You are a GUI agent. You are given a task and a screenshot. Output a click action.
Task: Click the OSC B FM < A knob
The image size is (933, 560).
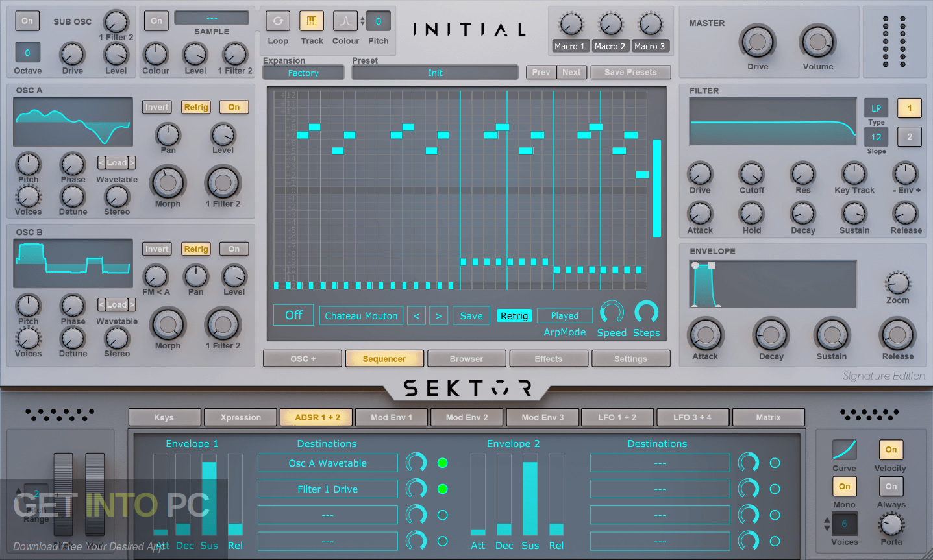pyautogui.click(x=156, y=277)
